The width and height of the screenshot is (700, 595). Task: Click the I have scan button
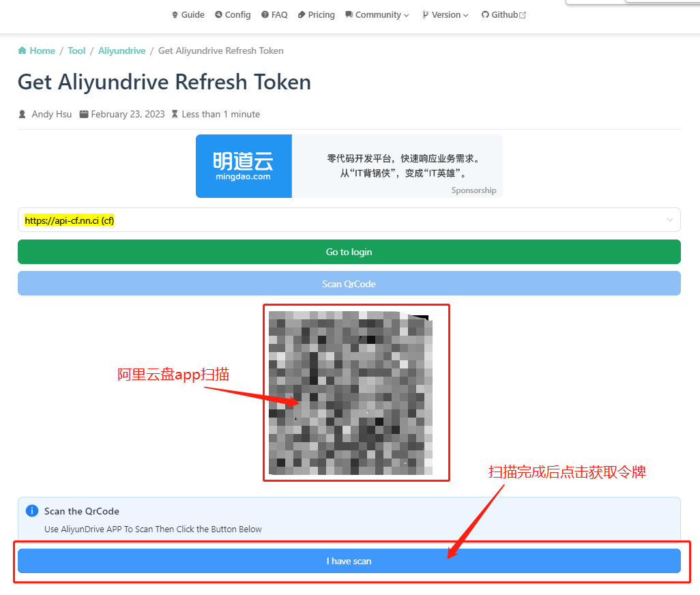(349, 561)
